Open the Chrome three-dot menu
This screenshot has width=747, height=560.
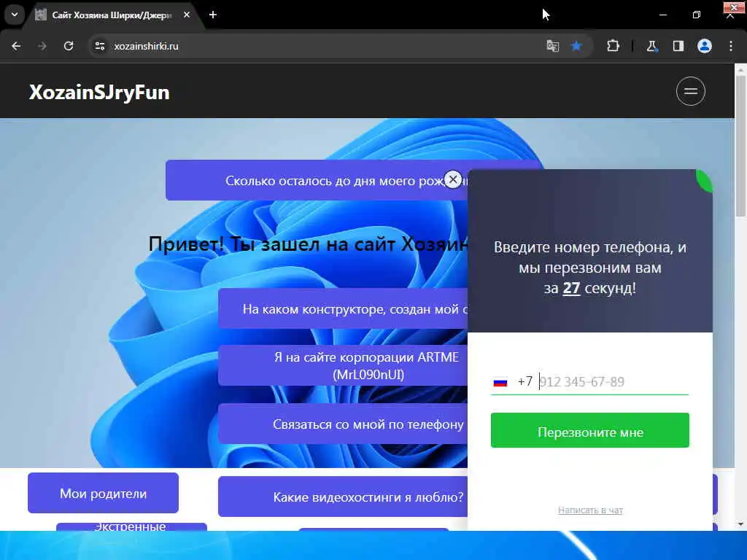[731, 46]
